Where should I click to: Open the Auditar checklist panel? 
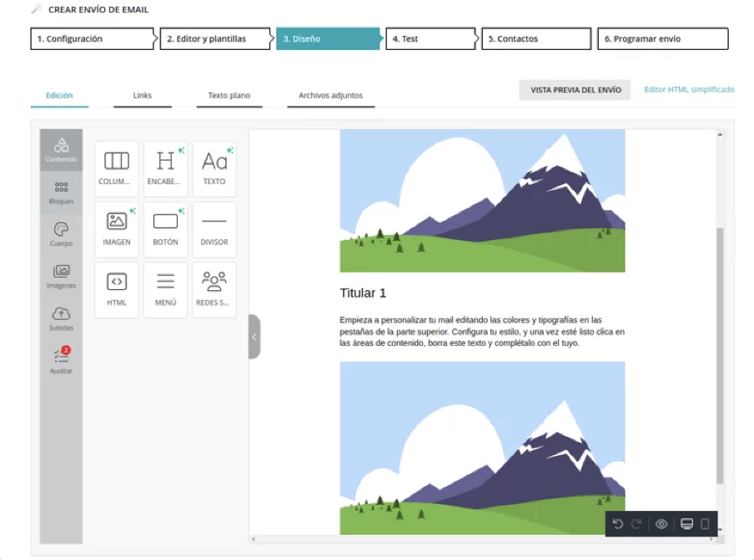point(61,361)
